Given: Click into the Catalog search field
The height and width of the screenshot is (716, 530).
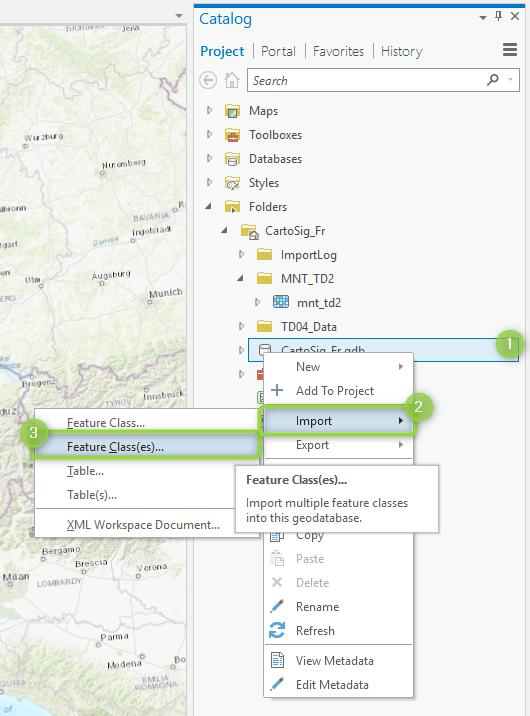Looking at the screenshot, I should point(367,80).
